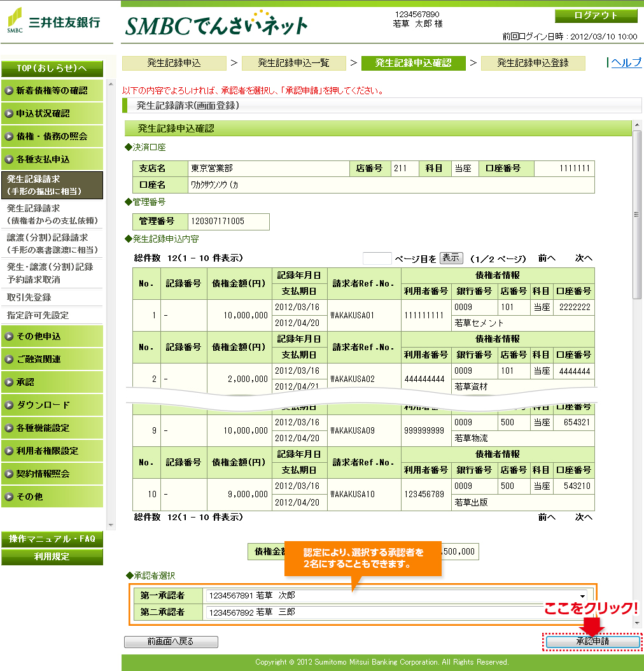Click 発生記録申込確認 active step
Screen dimensions: 644x671
(414, 63)
